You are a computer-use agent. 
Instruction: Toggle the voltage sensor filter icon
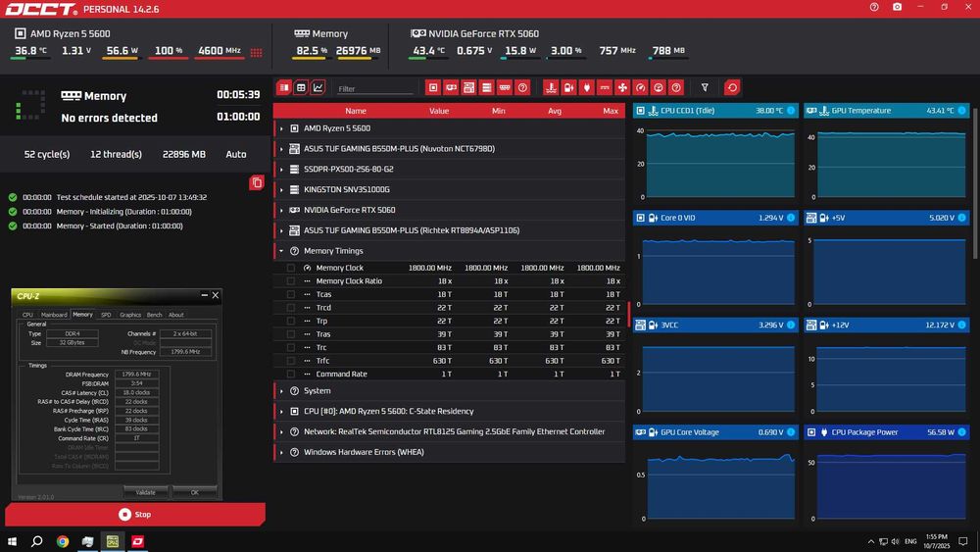point(568,87)
